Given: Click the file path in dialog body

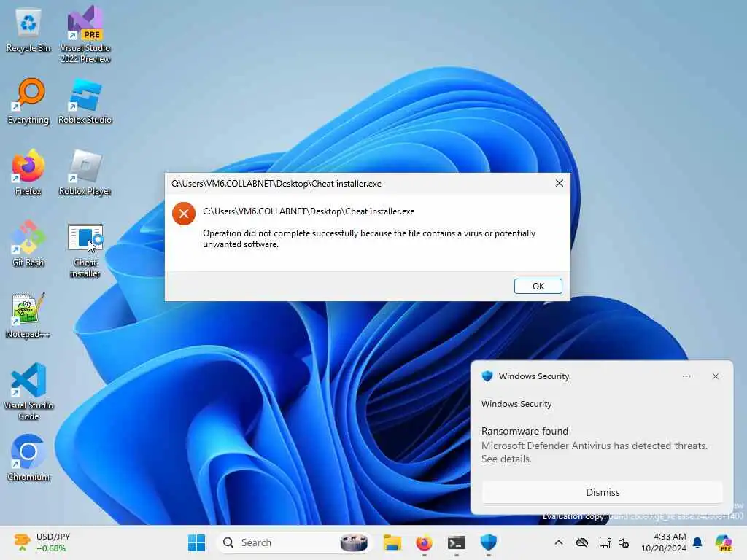Looking at the screenshot, I should (309, 211).
